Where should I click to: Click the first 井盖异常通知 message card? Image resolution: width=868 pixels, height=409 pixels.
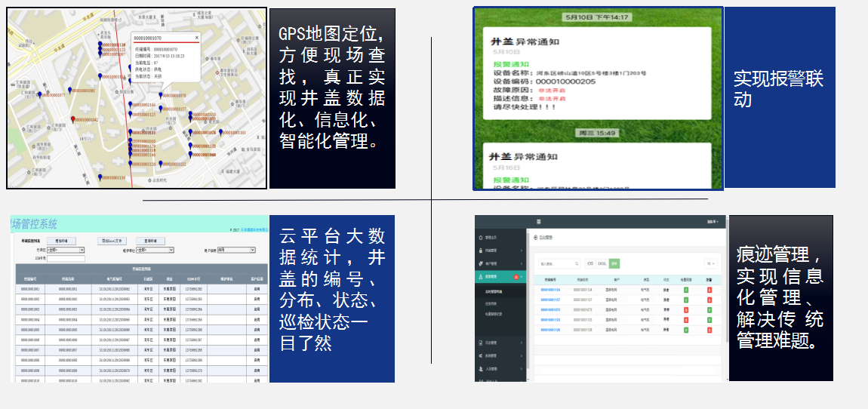pyautogui.click(x=597, y=73)
